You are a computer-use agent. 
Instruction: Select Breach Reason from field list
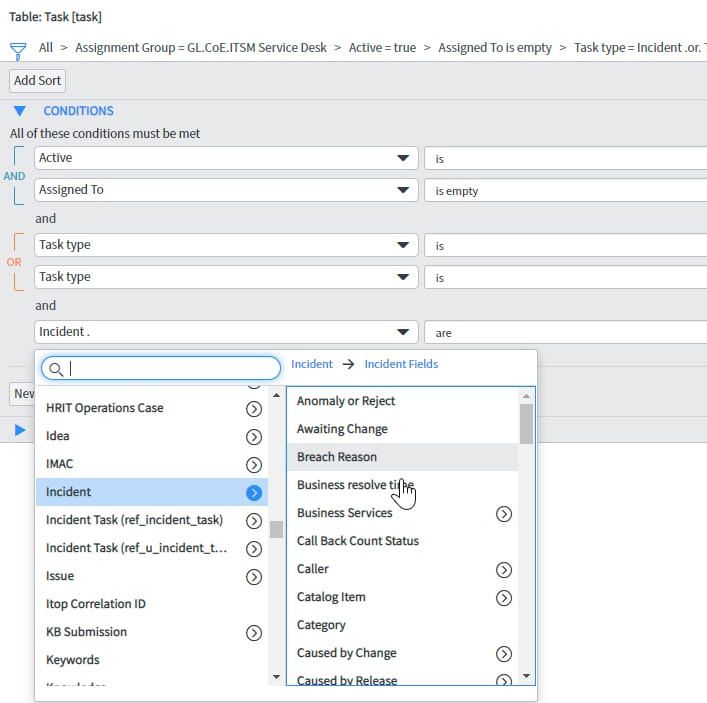click(337, 457)
